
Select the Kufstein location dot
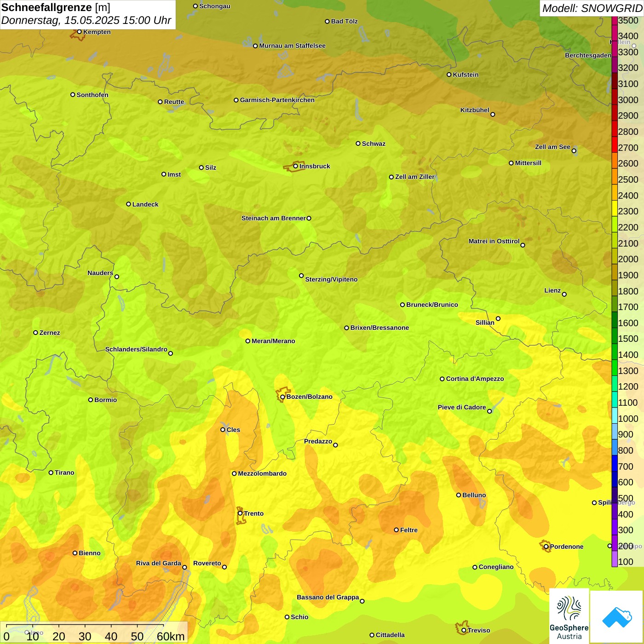pyautogui.click(x=449, y=75)
